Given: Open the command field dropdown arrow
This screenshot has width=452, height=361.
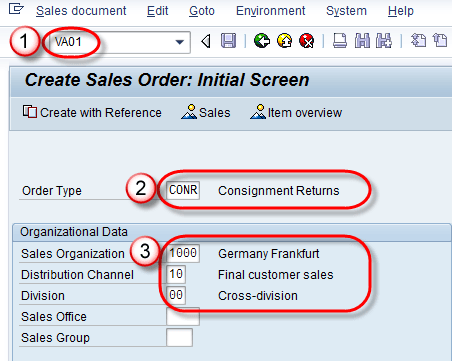Looking at the screenshot, I should (x=180, y=42).
